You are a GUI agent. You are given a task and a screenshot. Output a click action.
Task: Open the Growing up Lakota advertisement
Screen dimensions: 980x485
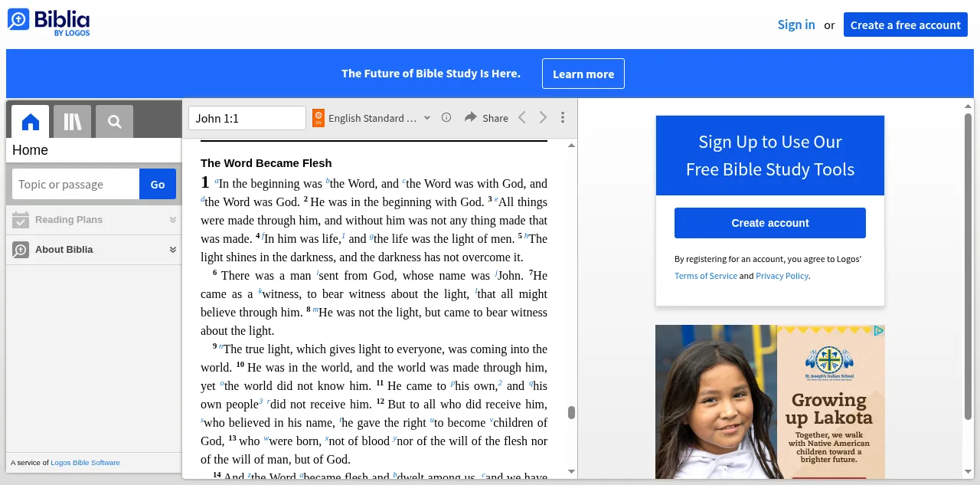point(770,402)
